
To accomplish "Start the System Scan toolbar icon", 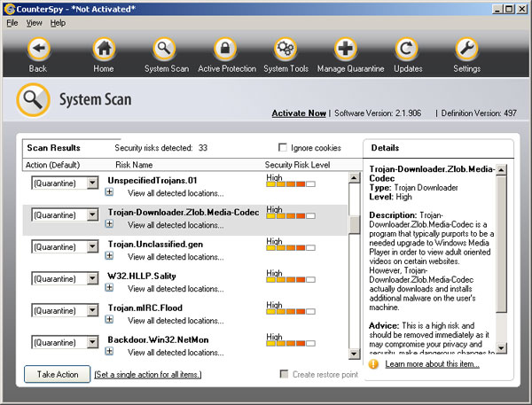I will coord(164,49).
